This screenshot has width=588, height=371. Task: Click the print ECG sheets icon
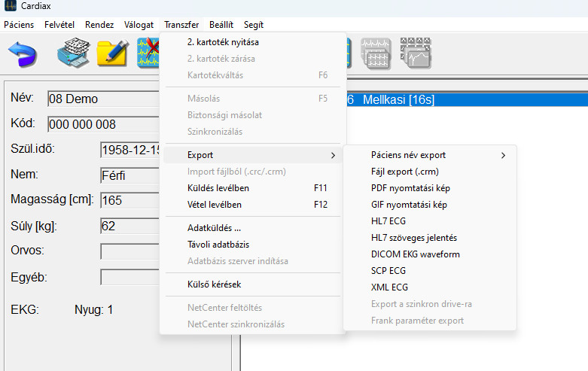73,53
